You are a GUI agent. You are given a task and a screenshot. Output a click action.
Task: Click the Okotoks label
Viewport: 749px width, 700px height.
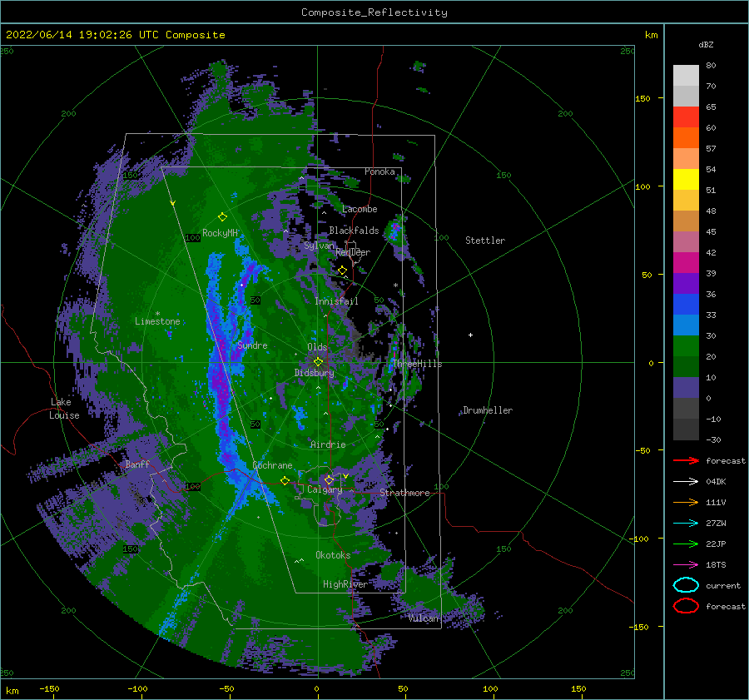tap(333, 555)
